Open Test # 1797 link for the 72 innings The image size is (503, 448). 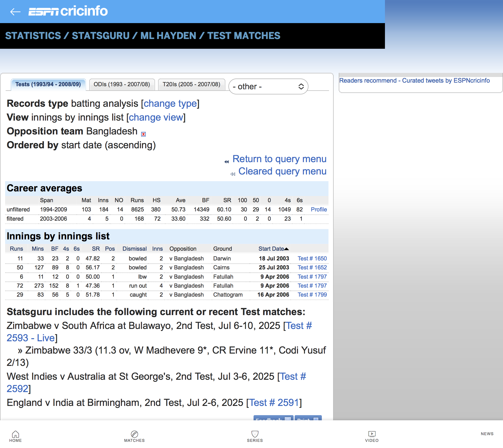[312, 286]
